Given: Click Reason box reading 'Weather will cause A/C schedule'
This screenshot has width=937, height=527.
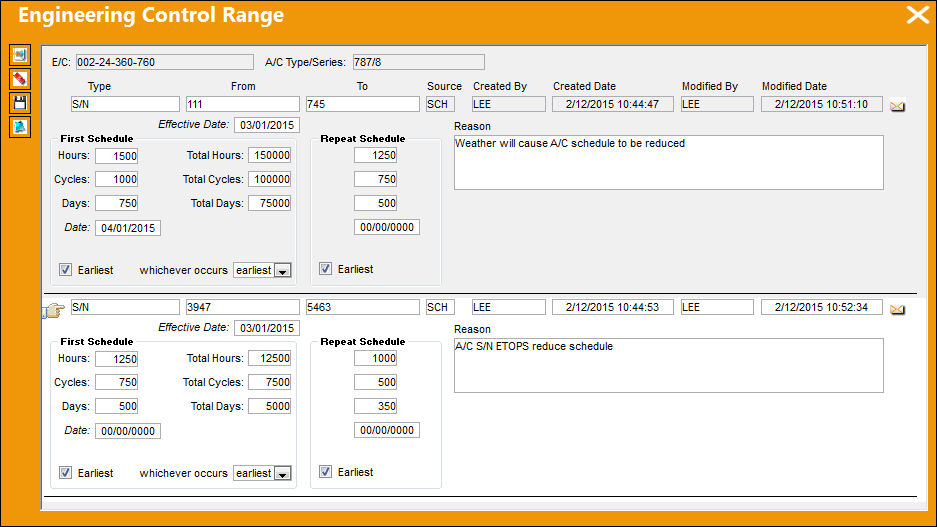Looking at the screenshot, I should (669, 163).
